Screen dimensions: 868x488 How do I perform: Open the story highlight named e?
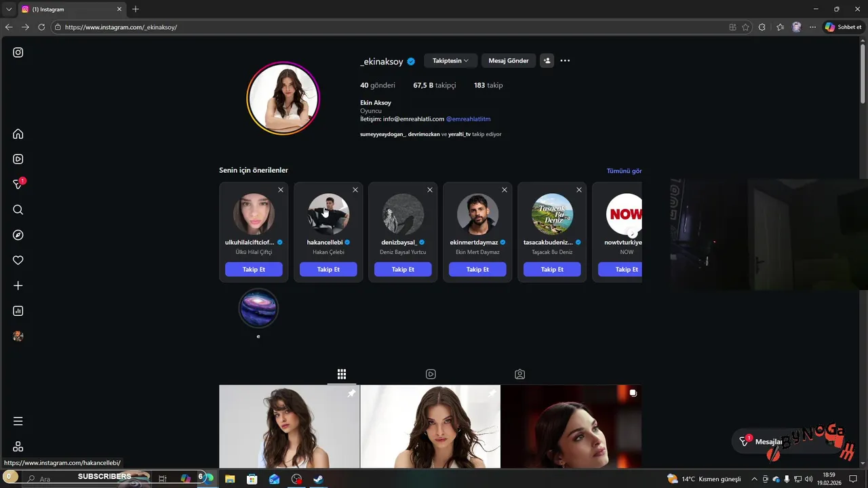click(x=258, y=308)
